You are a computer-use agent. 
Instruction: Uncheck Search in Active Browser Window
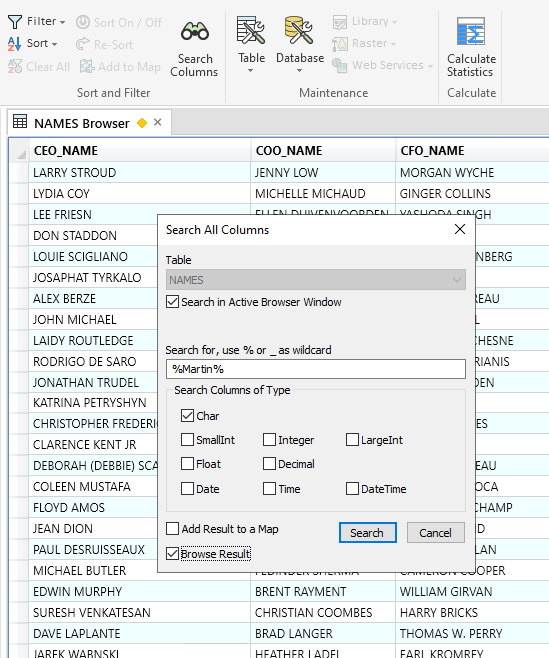173,302
